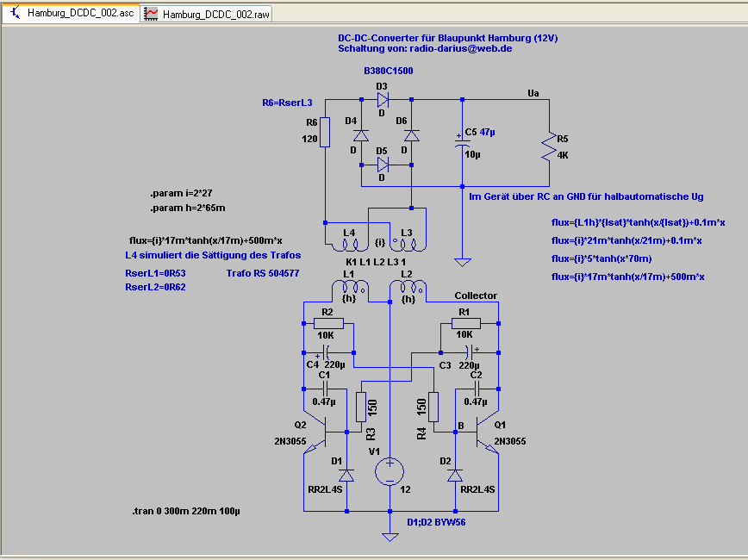
Task: Select the ground symbol below V1
Action: click(390, 537)
